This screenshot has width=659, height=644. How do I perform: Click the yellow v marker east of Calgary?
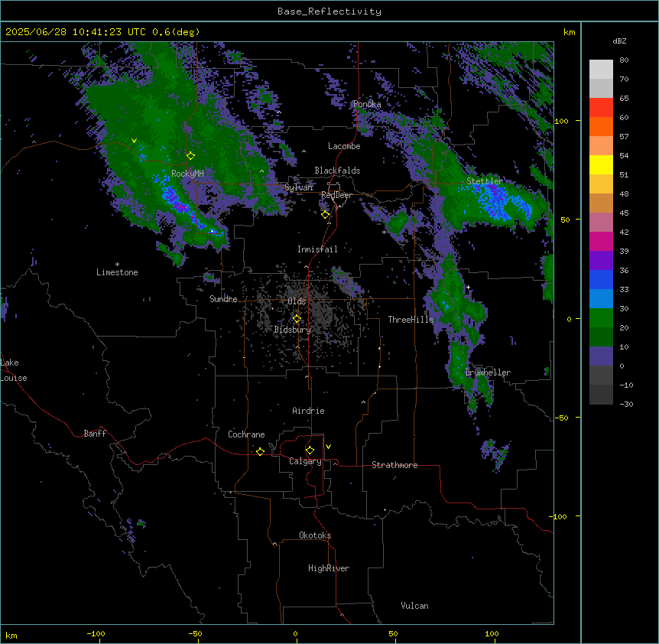click(328, 447)
